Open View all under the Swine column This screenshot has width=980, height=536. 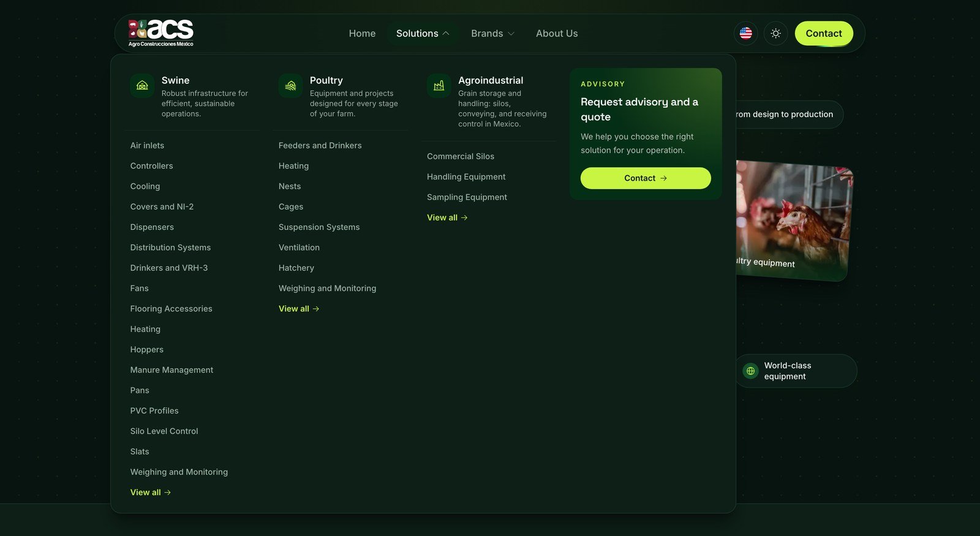tap(151, 493)
